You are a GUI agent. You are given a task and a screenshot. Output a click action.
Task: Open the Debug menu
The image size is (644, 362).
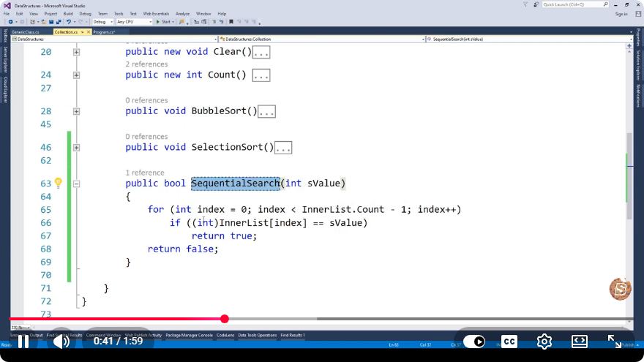tap(85, 14)
